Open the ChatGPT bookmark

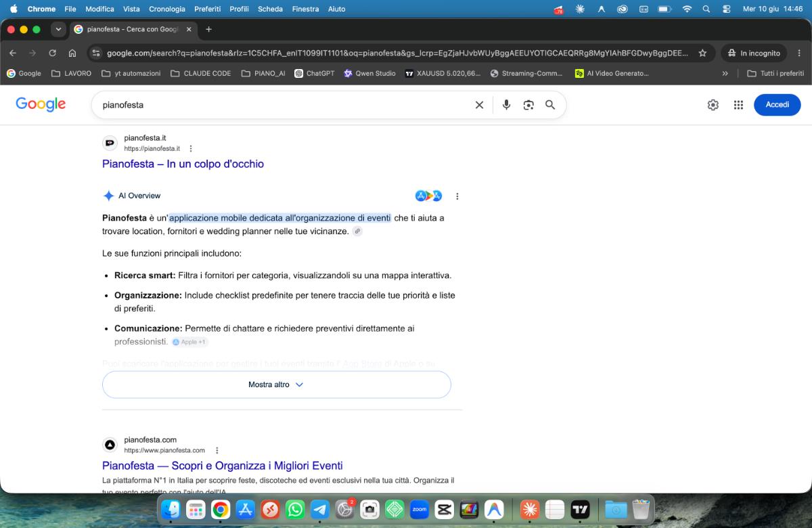click(x=315, y=73)
